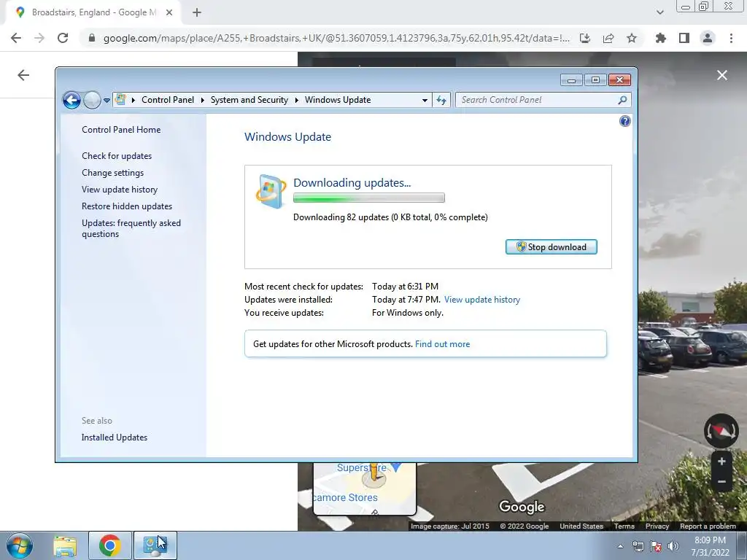Zoom out Street View
The width and height of the screenshot is (747, 560).
tap(721, 482)
